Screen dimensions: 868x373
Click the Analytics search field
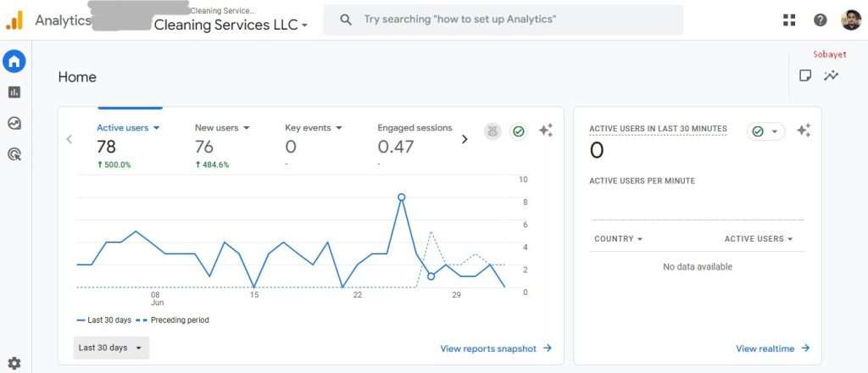(503, 19)
